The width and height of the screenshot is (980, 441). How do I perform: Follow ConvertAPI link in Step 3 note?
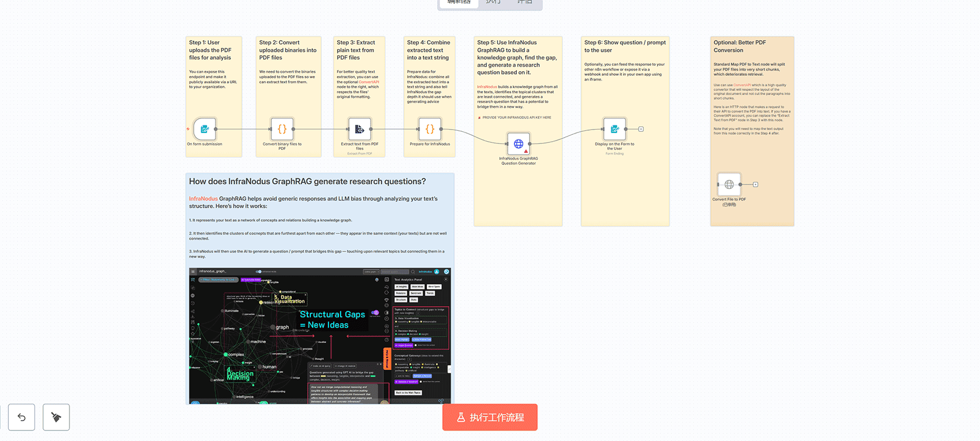pos(369,82)
